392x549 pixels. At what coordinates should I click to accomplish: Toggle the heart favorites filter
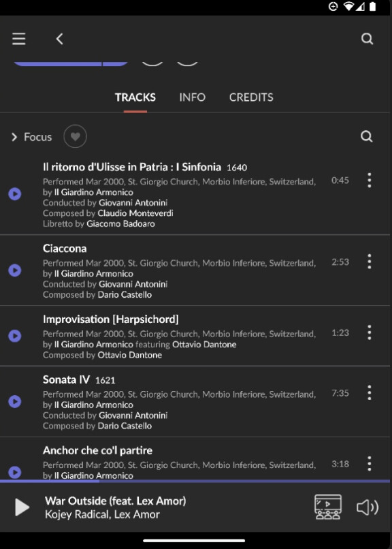[x=75, y=136]
